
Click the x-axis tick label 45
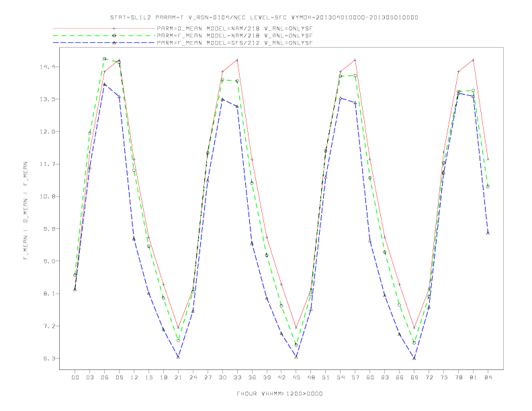pos(296,377)
